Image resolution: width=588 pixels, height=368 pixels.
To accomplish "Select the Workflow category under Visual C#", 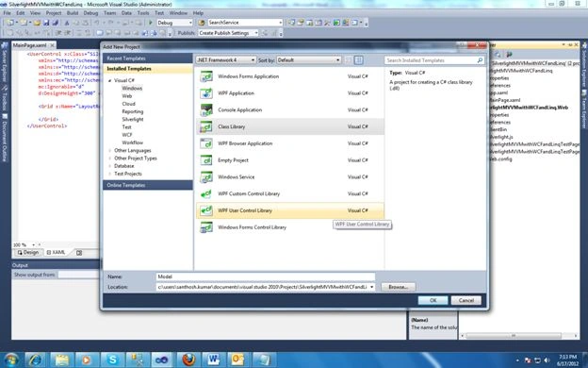I will coord(132,142).
